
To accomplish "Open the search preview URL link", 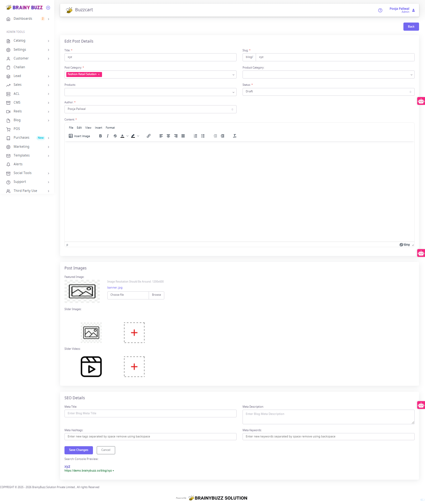I will coord(88,471).
